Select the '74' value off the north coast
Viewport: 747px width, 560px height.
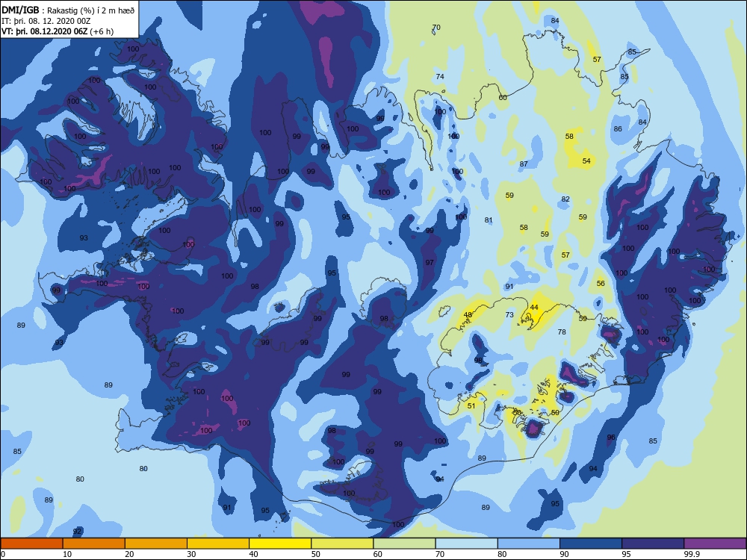(x=440, y=77)
